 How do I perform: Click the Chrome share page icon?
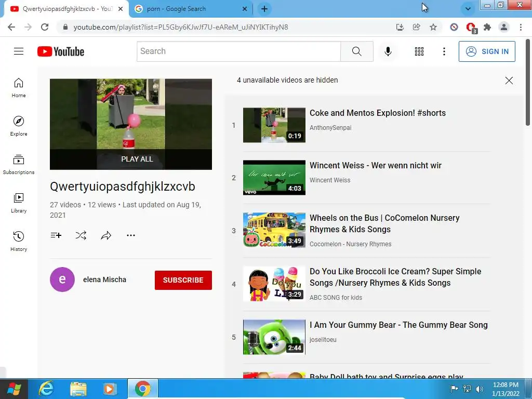[x=417, y=27]
